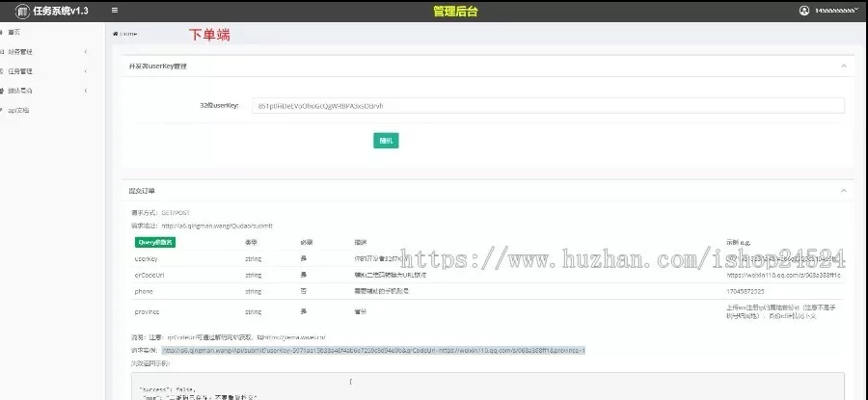
Task: Click the Home breadcrumb link
Action: pyautogui.click(x=128, y=34)
